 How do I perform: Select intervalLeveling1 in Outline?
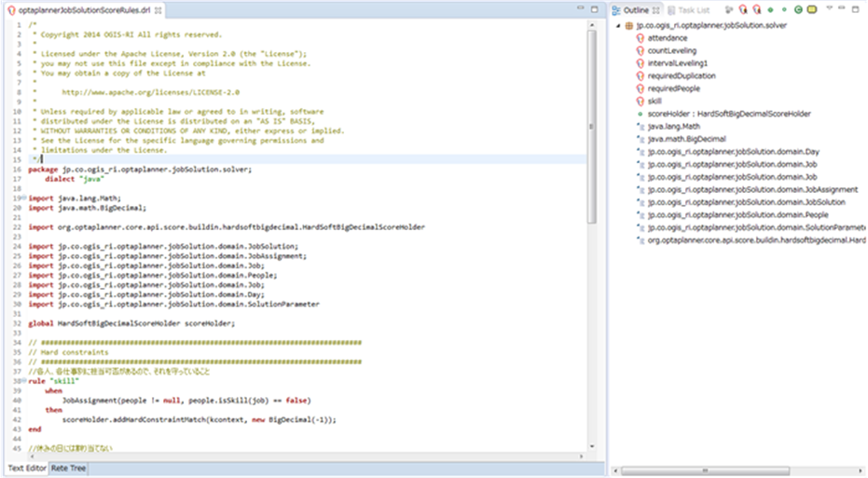pyautogui.click(x=678, y=63)
